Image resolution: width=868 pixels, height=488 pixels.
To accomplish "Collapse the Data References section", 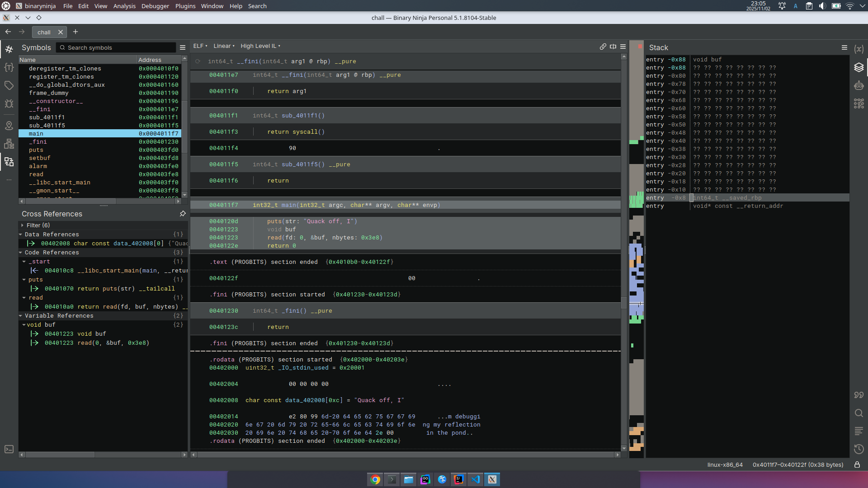I will (20, 234).
